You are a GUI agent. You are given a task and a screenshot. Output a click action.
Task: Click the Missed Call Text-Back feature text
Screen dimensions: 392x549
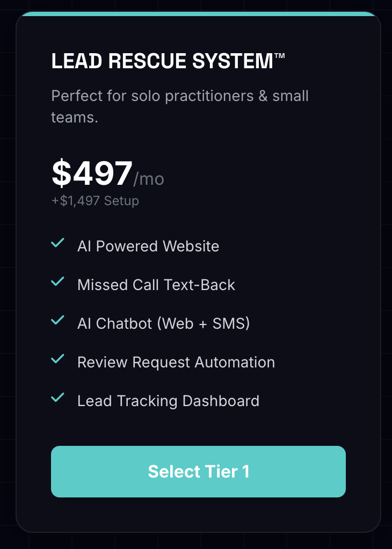tap(156, 285)
